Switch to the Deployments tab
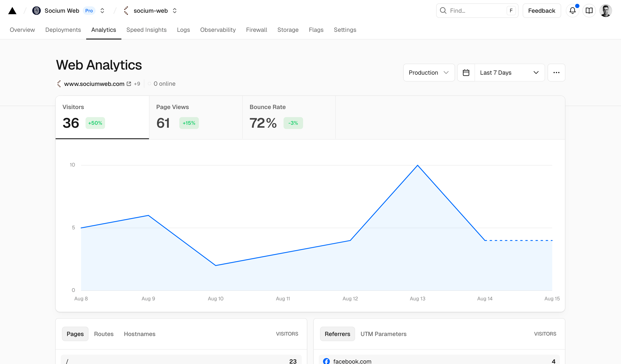Viewport: 621px width, 364px height. coord(63,30)
